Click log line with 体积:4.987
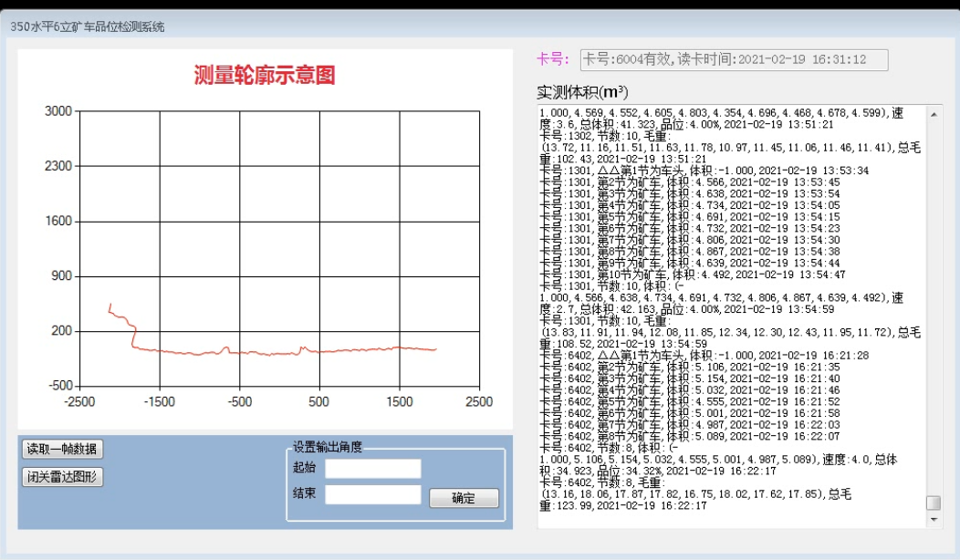Screen dimensions: 960x560 coord(689,425)
